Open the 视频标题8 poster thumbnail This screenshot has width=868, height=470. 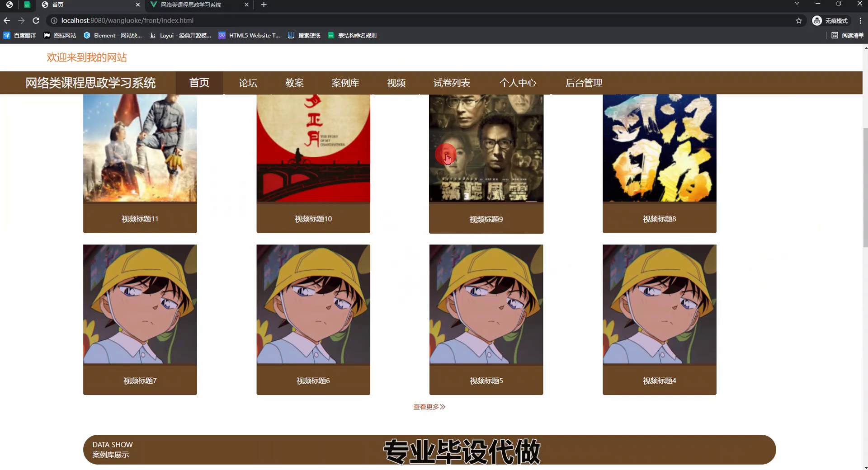click(x=660, y=148)
